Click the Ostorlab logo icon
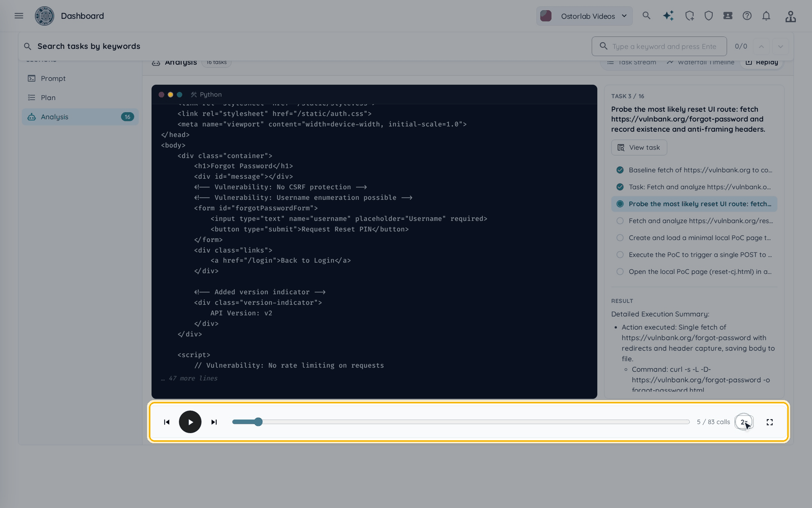Viewport: 812px width, 508px height. tap(44, 16)
